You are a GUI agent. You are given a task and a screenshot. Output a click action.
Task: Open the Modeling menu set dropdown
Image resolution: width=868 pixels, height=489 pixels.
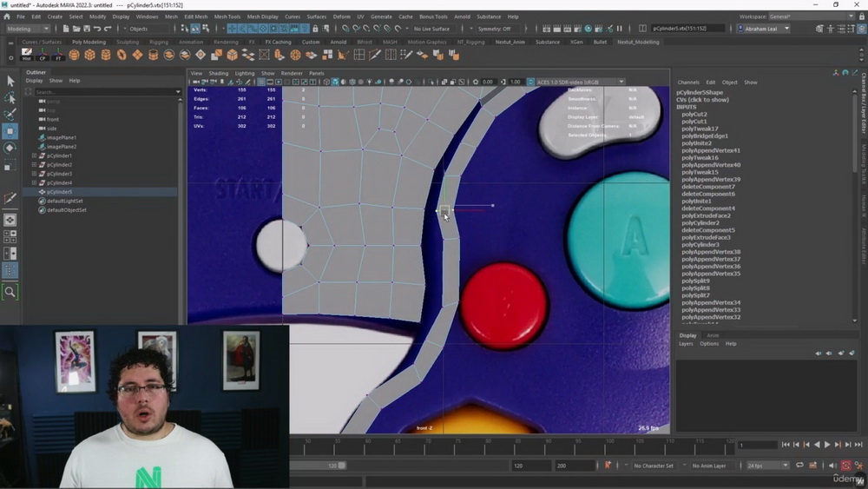coord(27,29)
